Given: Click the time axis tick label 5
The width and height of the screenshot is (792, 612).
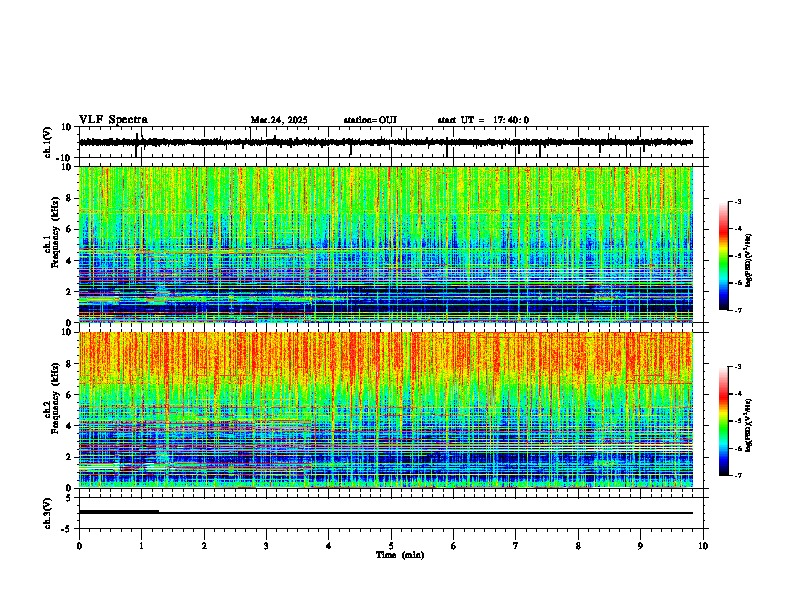Looking at the screenshot, I should pos(391,546).
